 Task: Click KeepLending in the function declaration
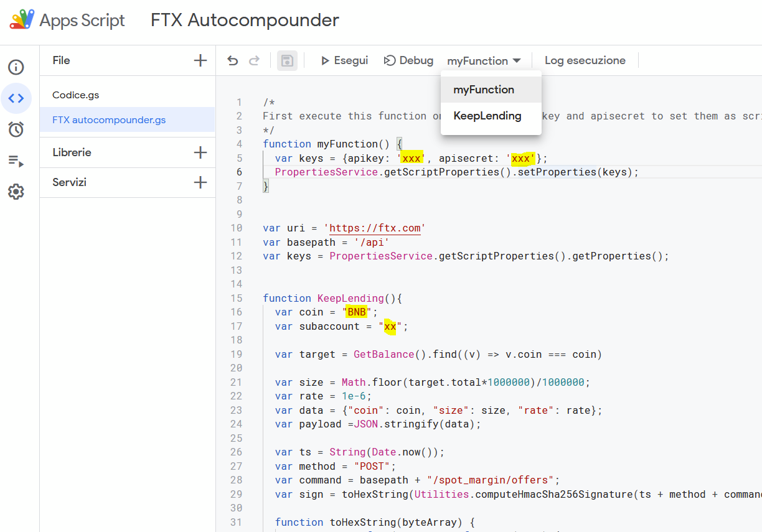click(x=350, y=298)
